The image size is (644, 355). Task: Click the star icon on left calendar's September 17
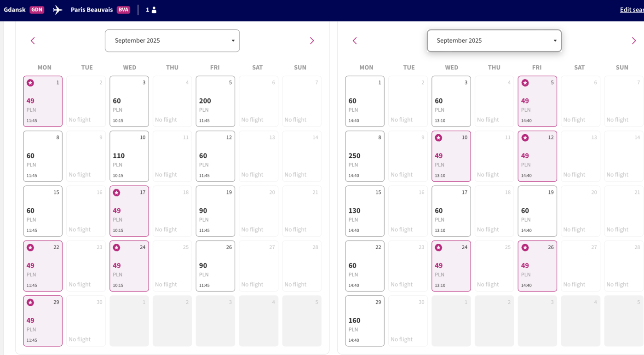[117, 193]
